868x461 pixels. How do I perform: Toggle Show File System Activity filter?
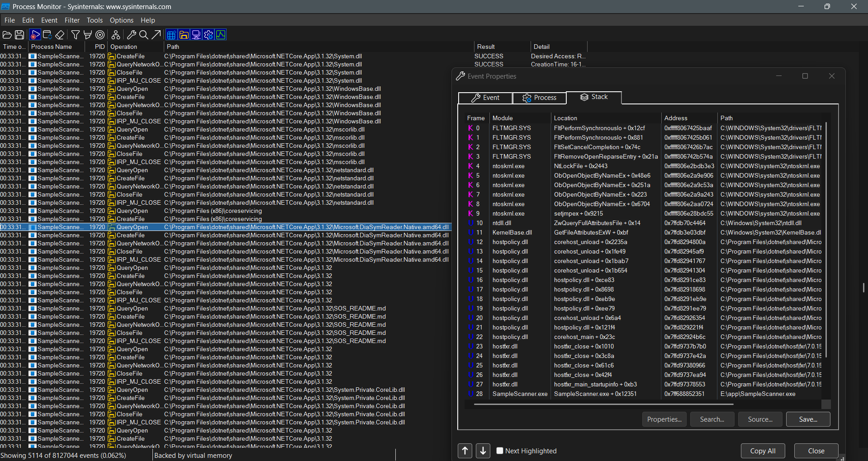pos(184,35)
